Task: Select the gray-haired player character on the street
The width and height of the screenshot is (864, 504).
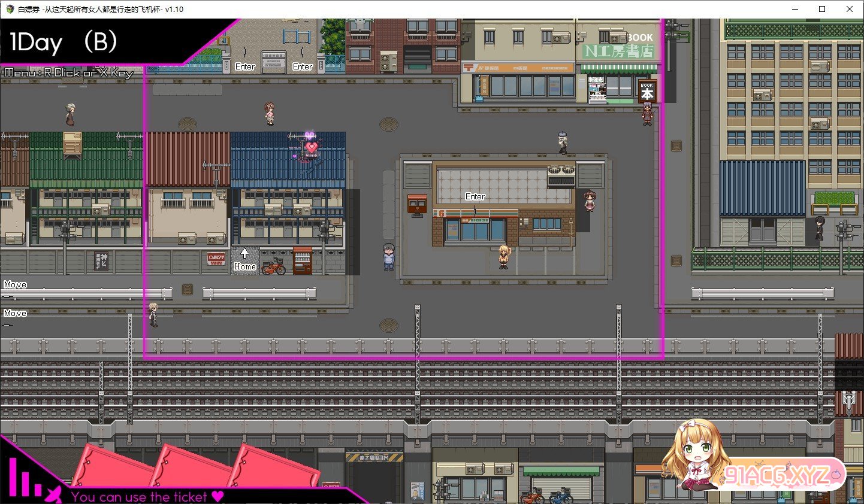Action: (389, 256)
